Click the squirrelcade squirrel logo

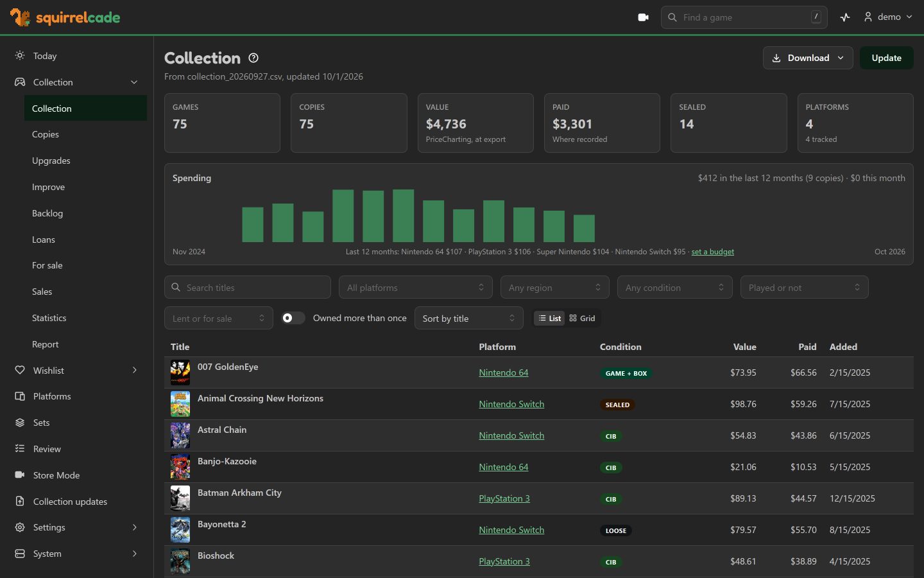point(20,17)
